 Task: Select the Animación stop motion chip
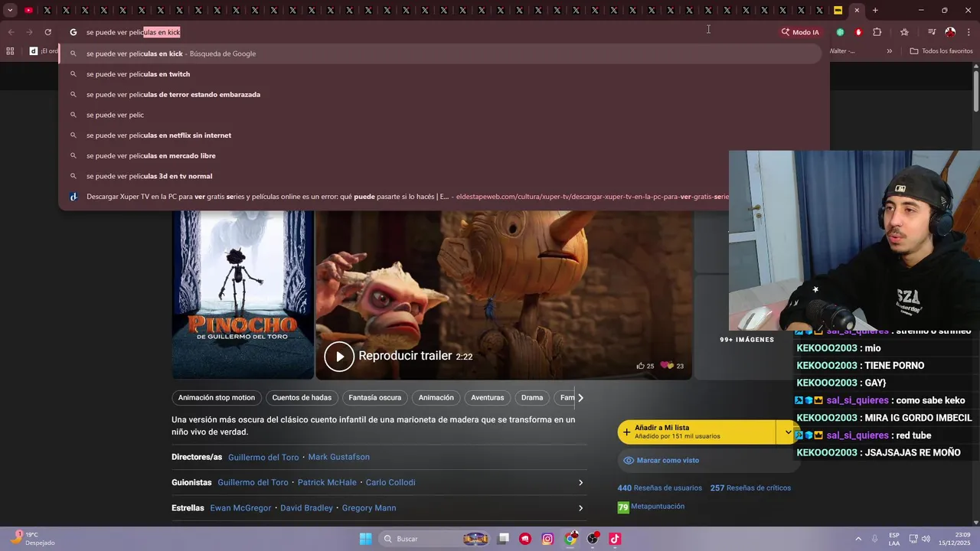217,398
